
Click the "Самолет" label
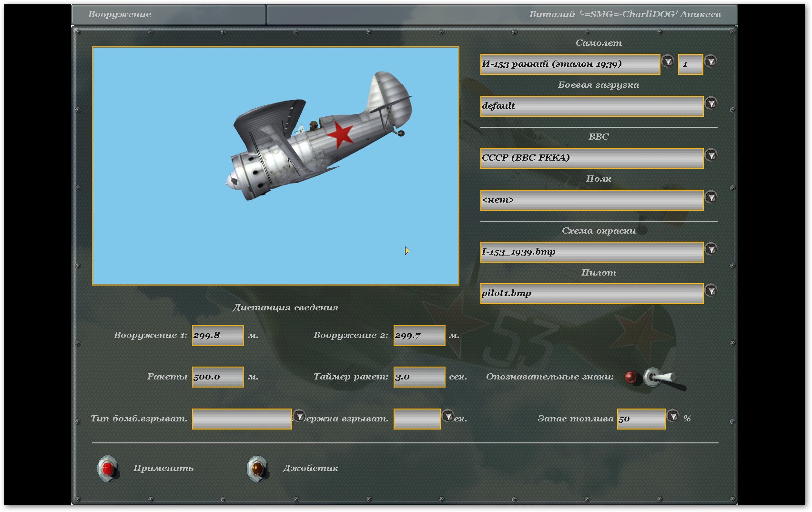tap(599, 43)
